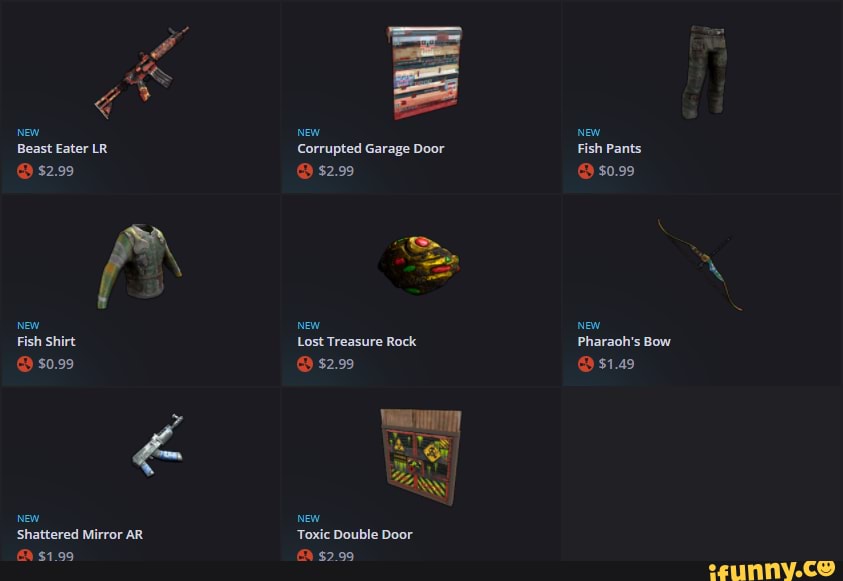The image size is (843, 581).
Task: View the Pharaoh's Bow item image
Action: click(x=699, y=264)
